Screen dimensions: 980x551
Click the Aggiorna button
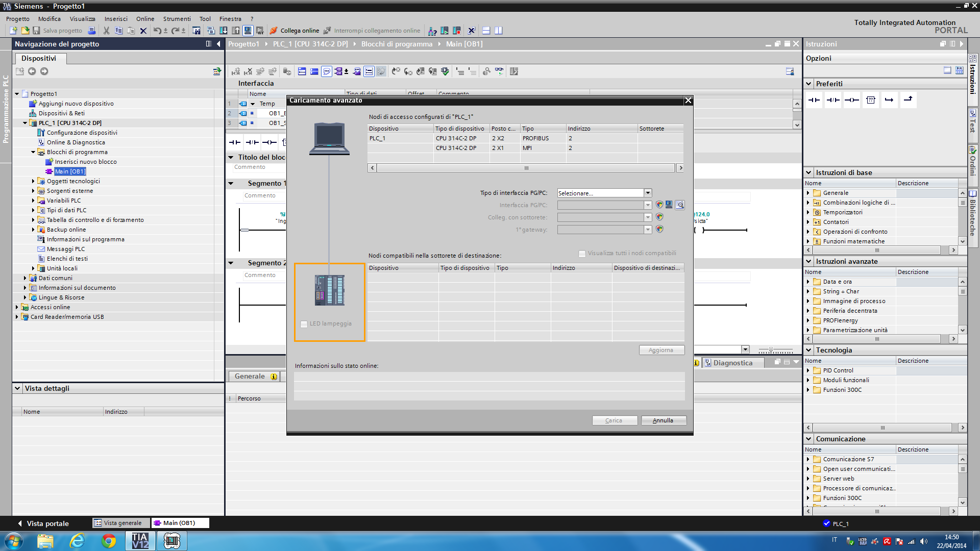[661, 350]
